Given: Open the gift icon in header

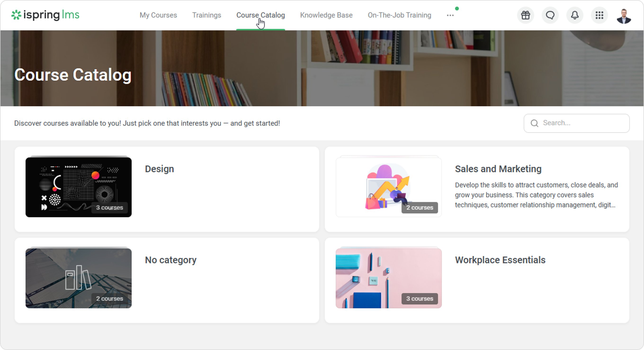Looking at the screenshot, I should click(x=525, y=15).
